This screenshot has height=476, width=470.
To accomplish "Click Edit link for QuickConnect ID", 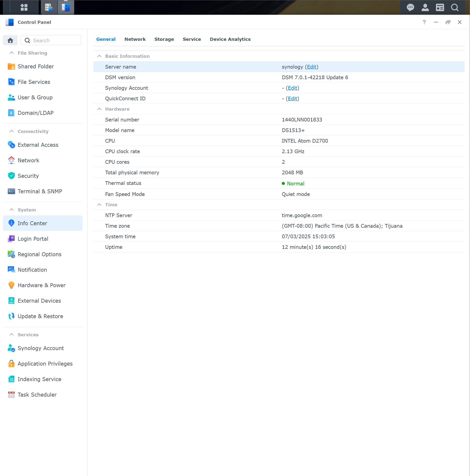I will tap(292, 99).
